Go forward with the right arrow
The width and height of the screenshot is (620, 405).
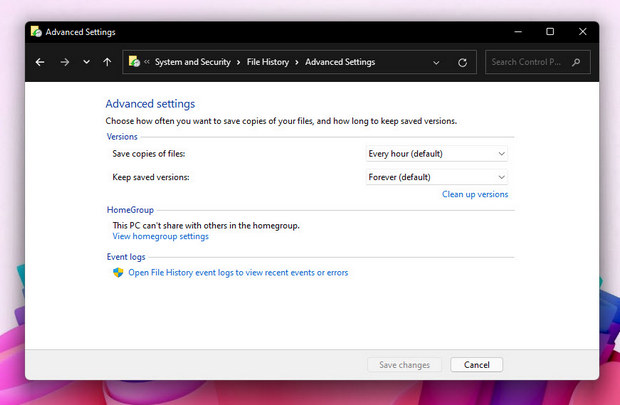click(65, 62)
